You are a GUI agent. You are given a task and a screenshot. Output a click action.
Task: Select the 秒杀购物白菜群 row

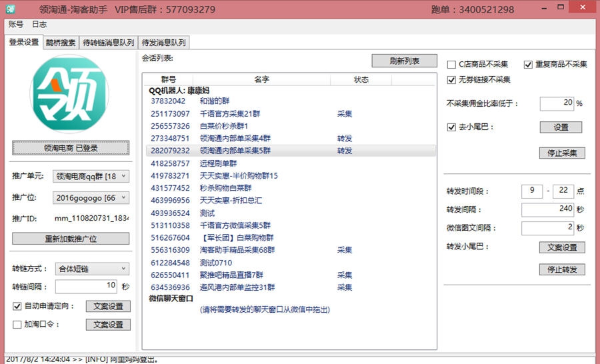pos(291,188)
